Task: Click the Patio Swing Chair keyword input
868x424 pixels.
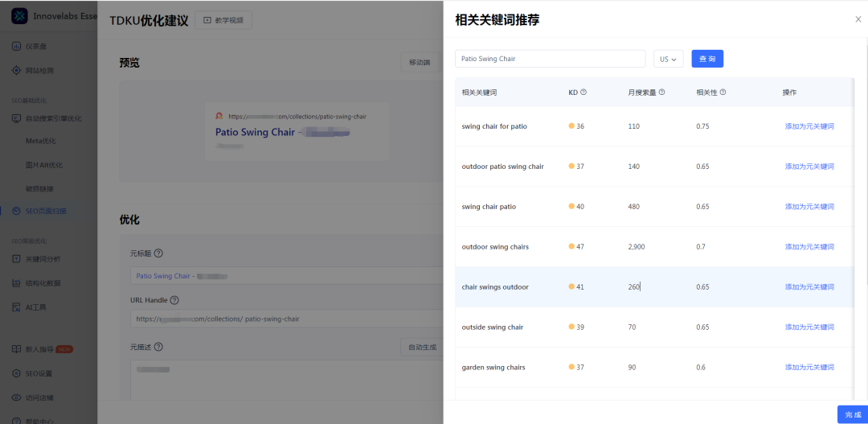Action: (550, 59)
